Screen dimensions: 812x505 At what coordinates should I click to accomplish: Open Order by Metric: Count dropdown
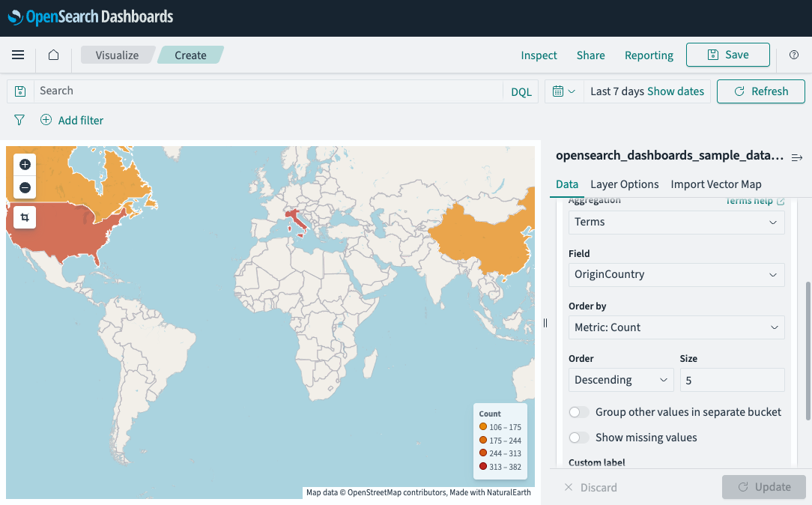(x=676, y=327)
